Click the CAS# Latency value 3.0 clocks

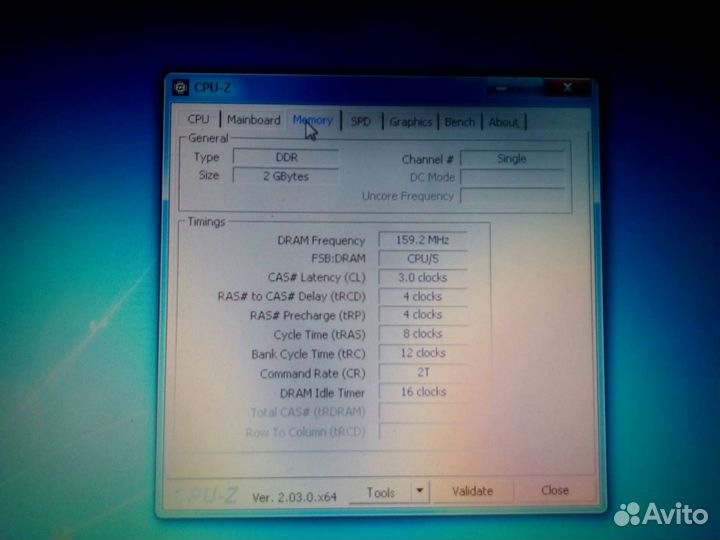(422, 277)
